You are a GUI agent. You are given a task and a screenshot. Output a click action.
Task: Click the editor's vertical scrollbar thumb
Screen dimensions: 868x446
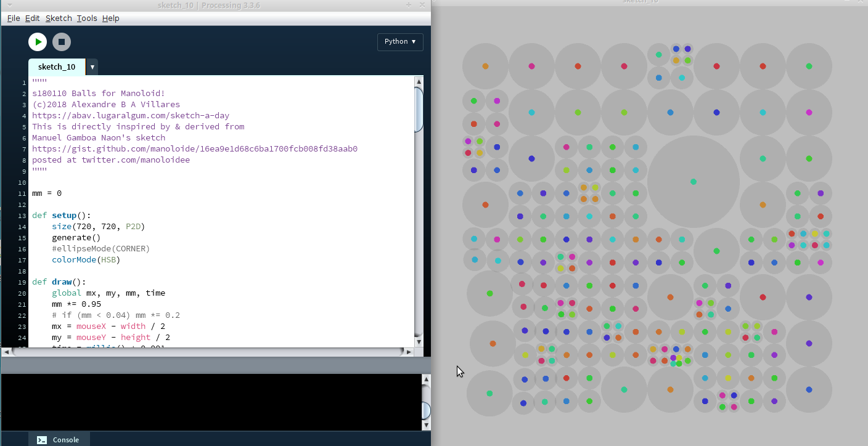(x=419, y=110)
